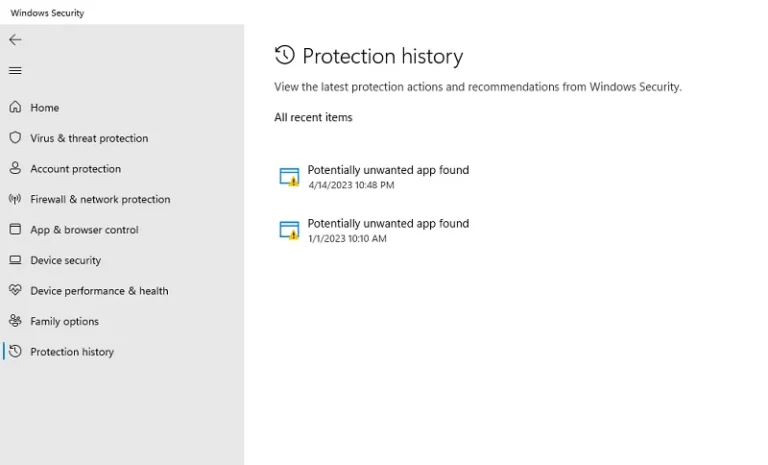Open the hamburger navigation menu
Image resolution: width=768 pixels, height=465 pixels.
coord(15,71)
